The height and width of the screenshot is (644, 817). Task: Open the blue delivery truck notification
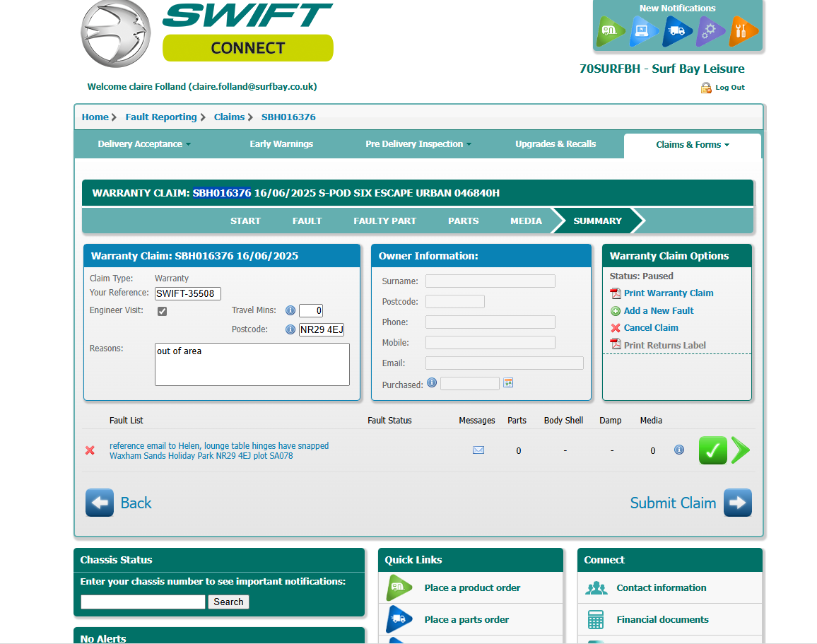676,31
